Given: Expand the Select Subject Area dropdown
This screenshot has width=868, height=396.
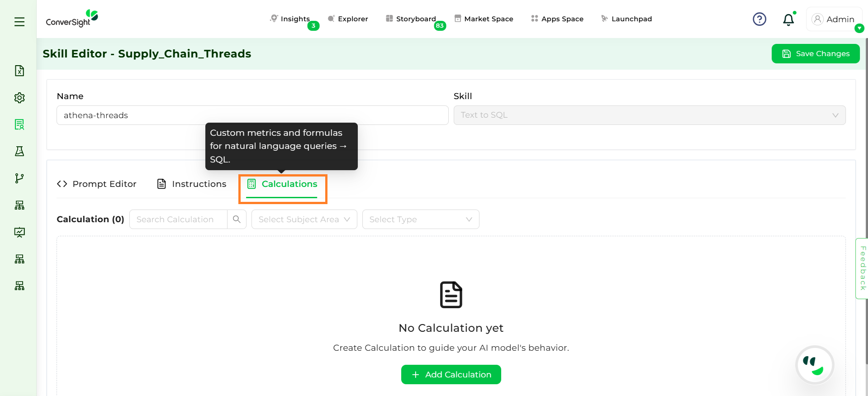Looking at the screenshot, I should coord(304,219).
